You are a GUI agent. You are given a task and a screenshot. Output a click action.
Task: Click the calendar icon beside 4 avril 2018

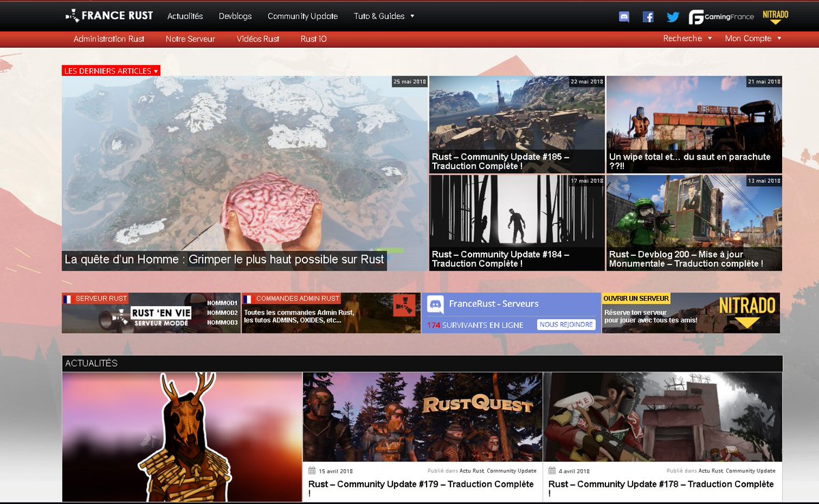point(552,471)
